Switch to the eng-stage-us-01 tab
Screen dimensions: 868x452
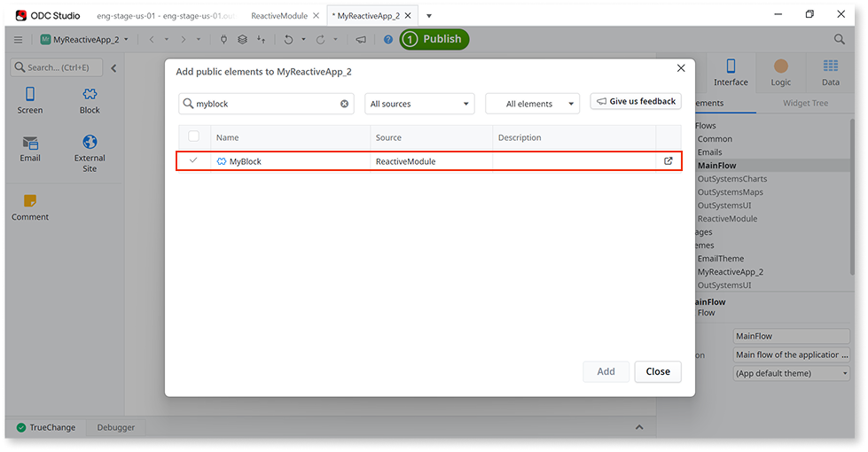tap(166, 15)
